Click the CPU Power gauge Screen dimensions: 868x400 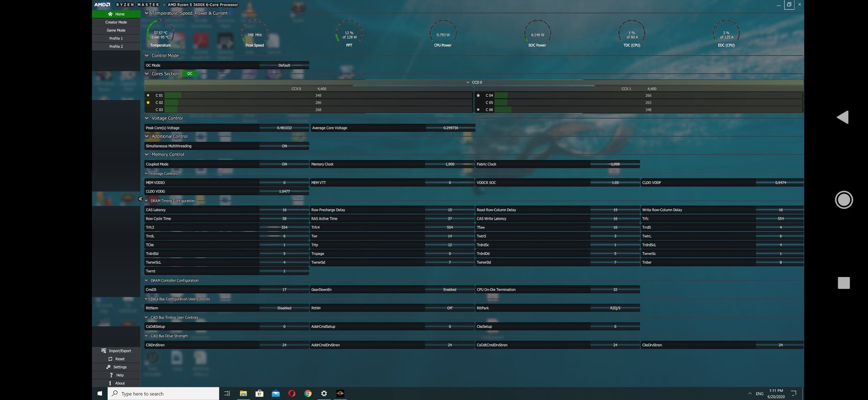[x=443, y=34]
